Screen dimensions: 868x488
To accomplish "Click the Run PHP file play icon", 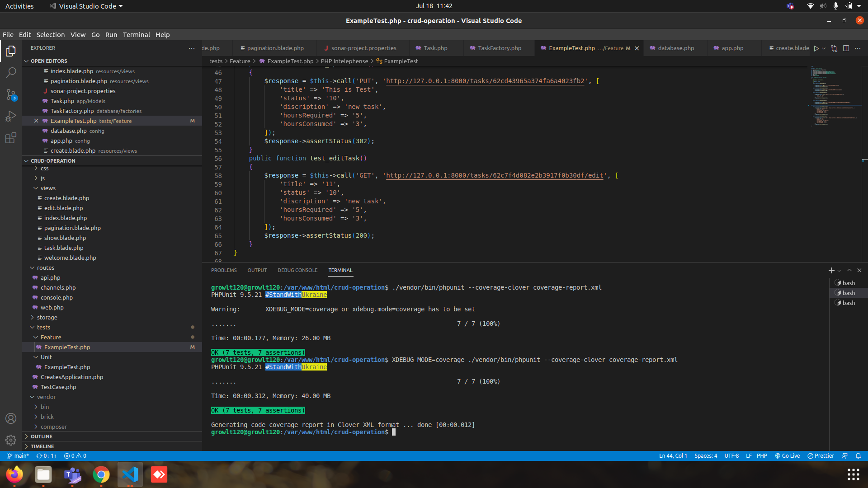I will point(816,48).
